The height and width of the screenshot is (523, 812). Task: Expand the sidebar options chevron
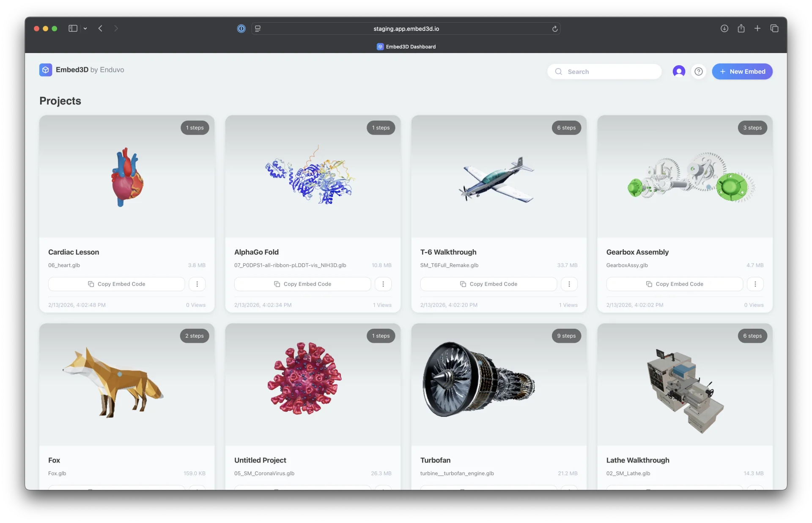pos(85,28)
